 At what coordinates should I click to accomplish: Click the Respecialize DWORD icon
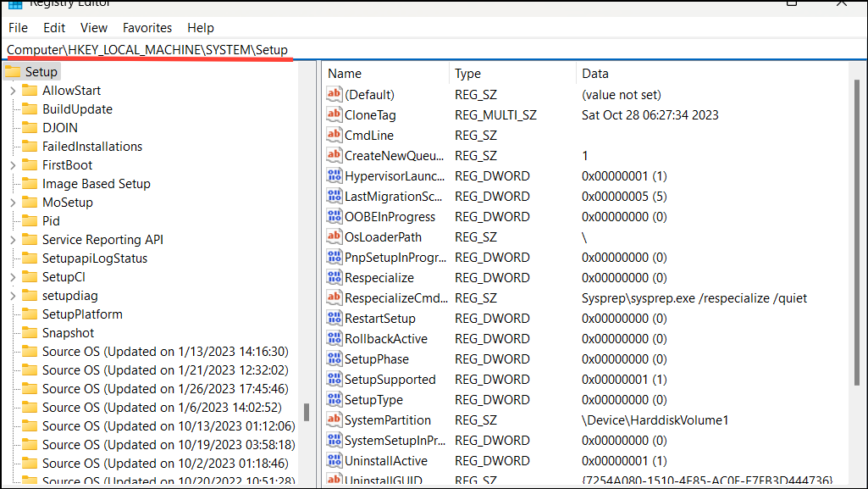tap(334, 277)
